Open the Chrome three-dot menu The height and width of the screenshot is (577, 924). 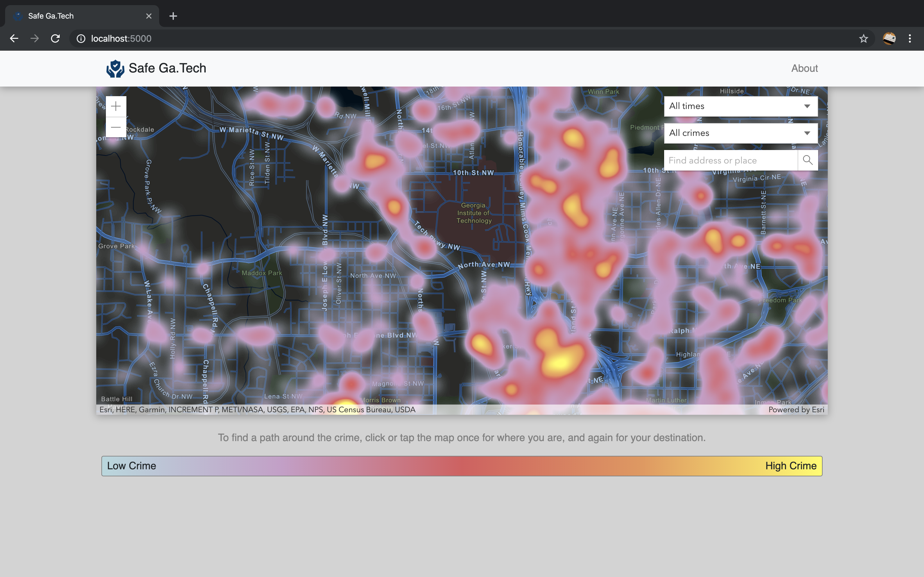(910, 38)
